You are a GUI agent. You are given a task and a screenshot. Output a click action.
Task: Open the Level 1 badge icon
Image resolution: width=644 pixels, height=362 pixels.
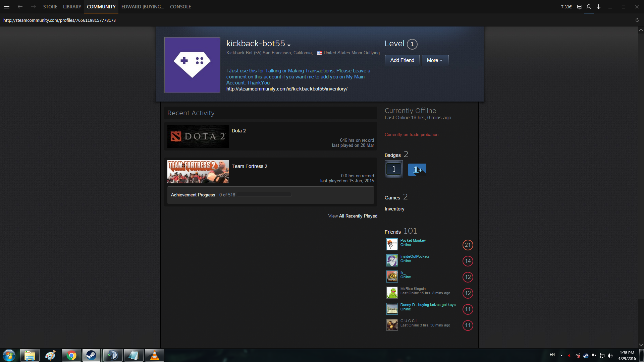pos(394,169)
